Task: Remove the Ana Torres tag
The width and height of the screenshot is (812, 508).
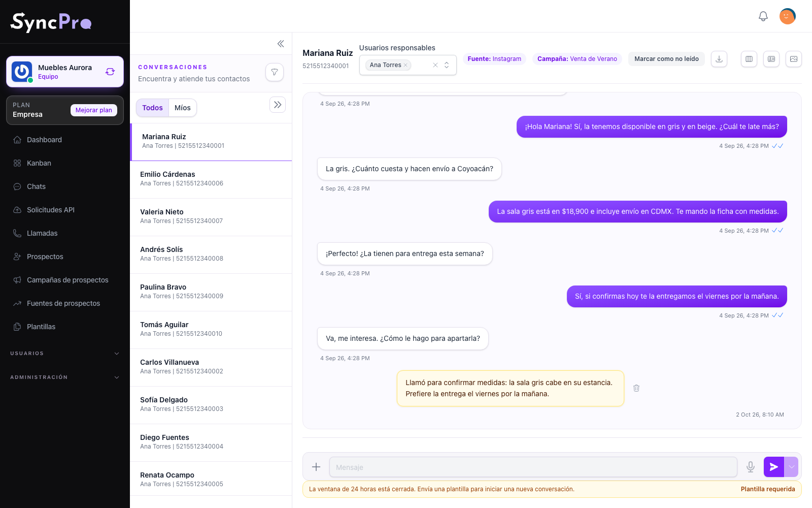Action: (405, 65)
